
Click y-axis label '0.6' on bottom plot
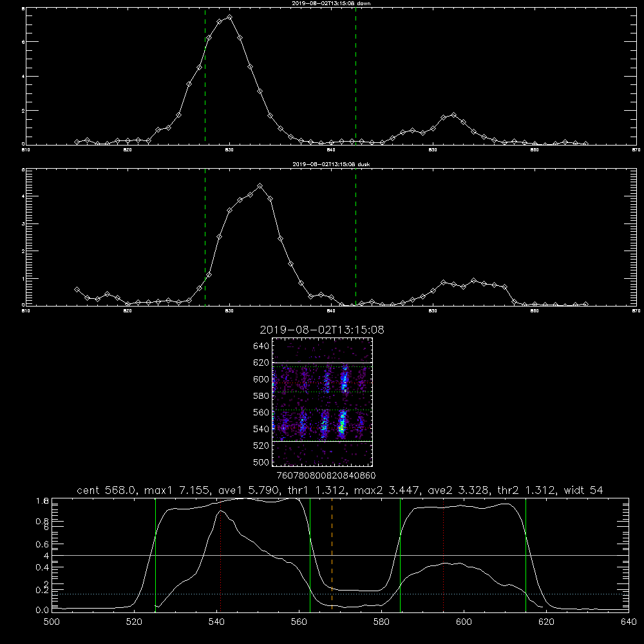43,544
